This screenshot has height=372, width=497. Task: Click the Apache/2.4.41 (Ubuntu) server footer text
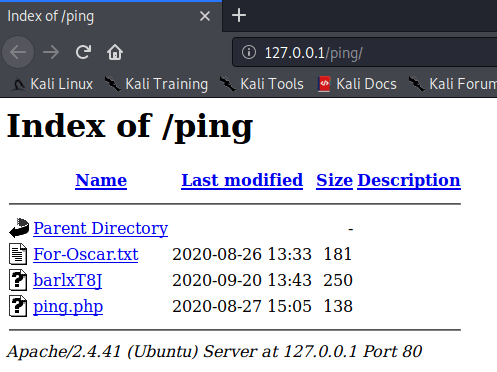214,352
